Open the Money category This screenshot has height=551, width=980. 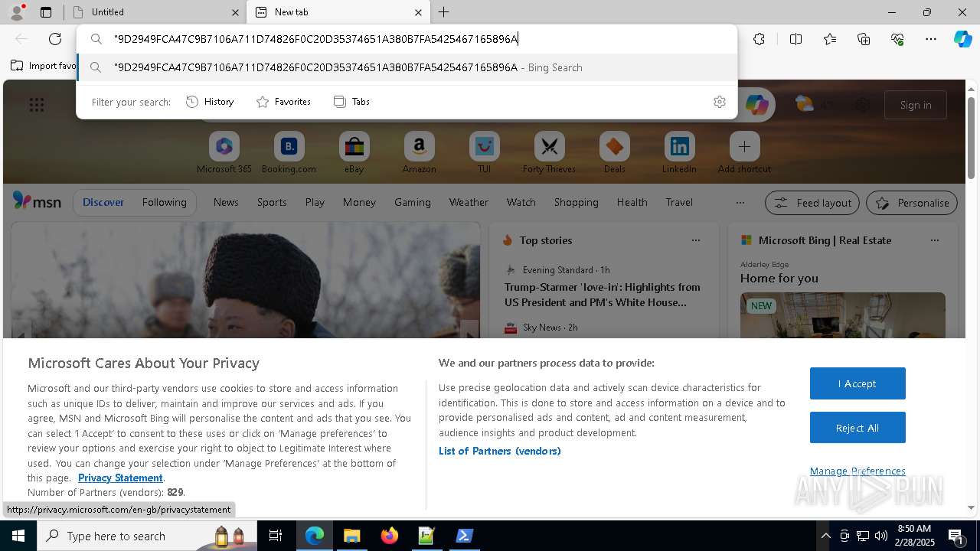tap(359, 202)
